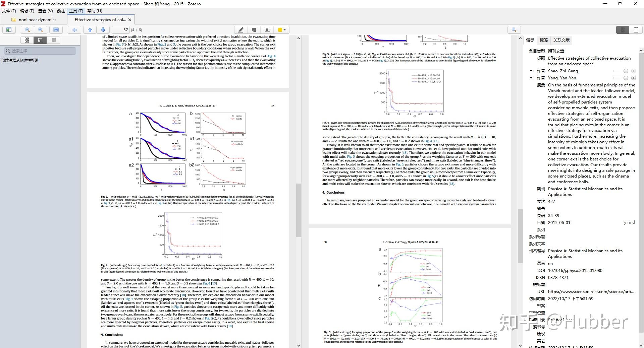Add another author after Yang, Yan-Yan
Viewport: 644px width, 348px height.
pyautogui.click(x=634, y=78)
